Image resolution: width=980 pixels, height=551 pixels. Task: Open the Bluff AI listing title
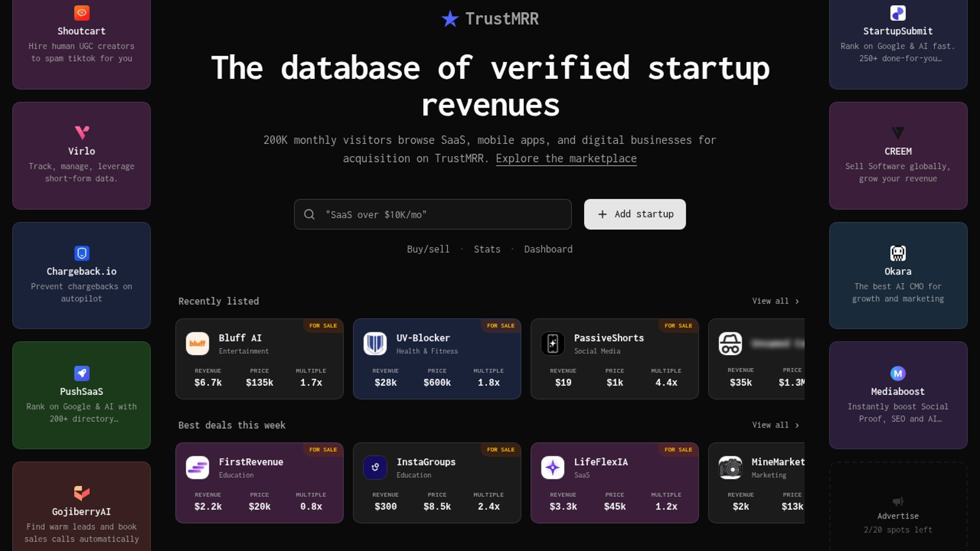(240, 338)
